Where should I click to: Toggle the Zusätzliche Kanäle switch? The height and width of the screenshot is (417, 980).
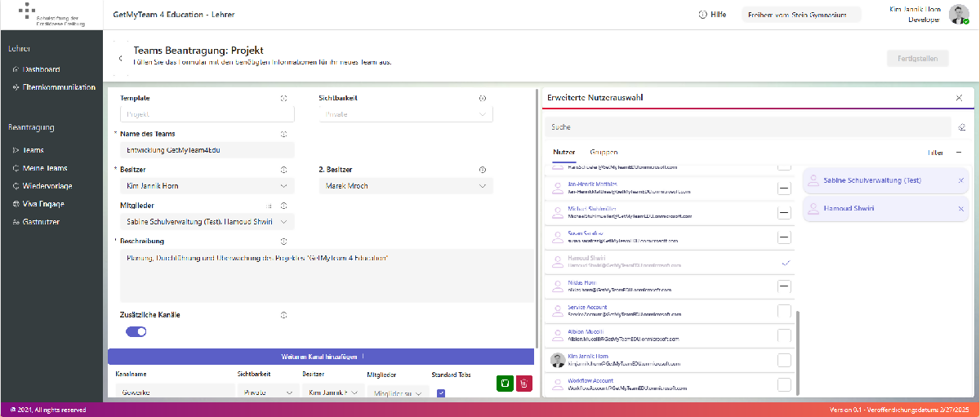click(136, 331)
